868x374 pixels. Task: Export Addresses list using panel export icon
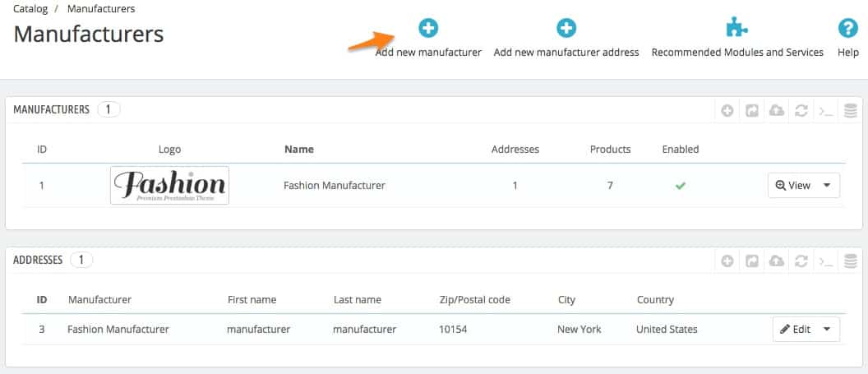tap(752, 261)
